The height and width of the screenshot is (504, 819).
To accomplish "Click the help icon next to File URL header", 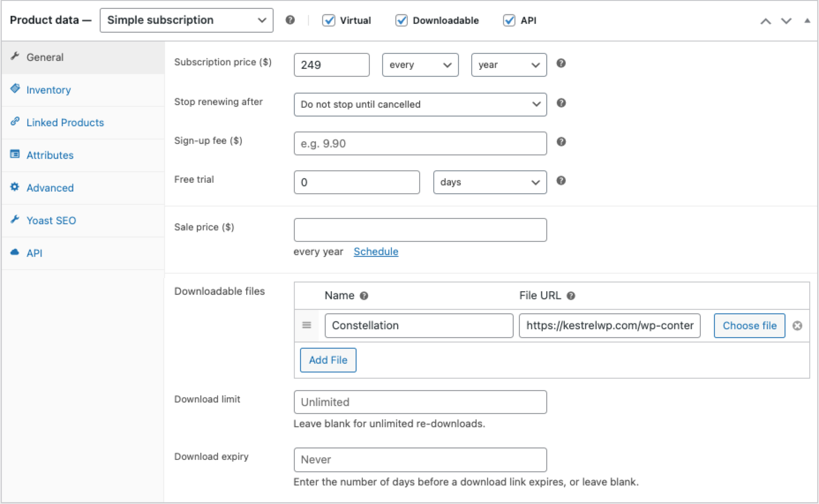I will 571,296.
